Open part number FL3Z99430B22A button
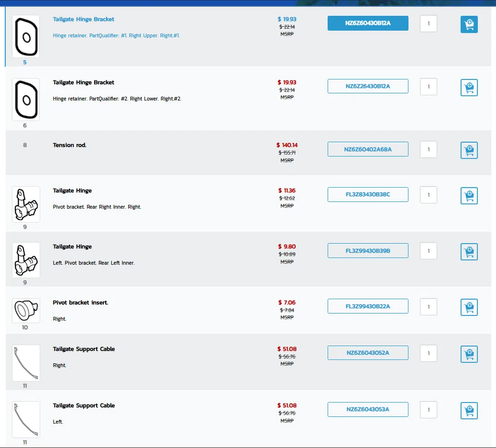This screenshot has height=448, width=496. coord(367,306)
